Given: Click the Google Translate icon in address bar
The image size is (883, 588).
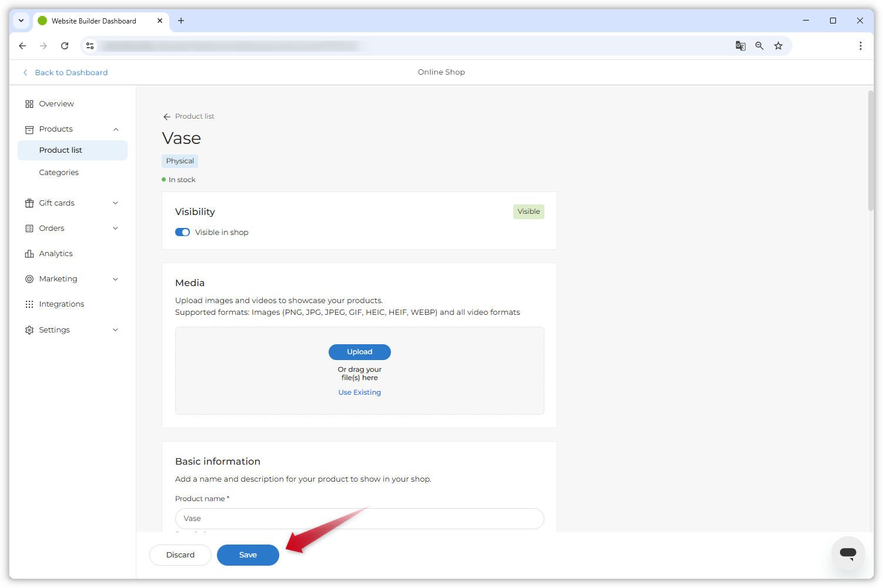Looking at the screenshot, I should click(740, 45).
